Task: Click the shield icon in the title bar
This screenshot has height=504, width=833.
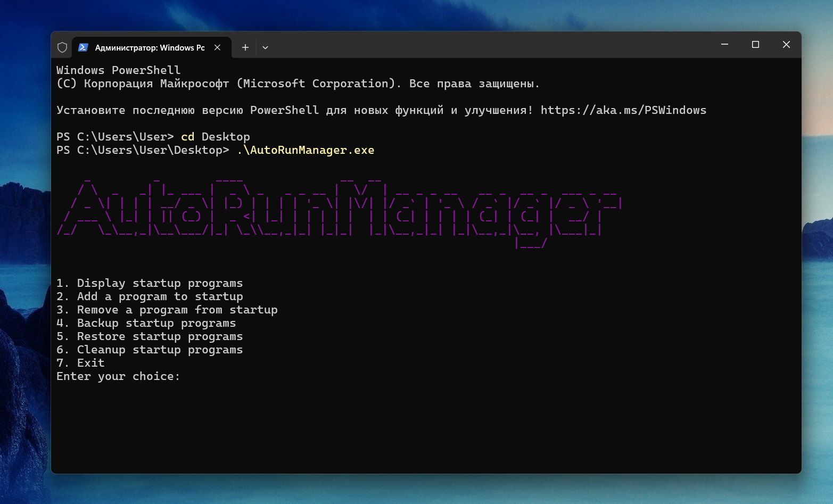Action: 62,47
